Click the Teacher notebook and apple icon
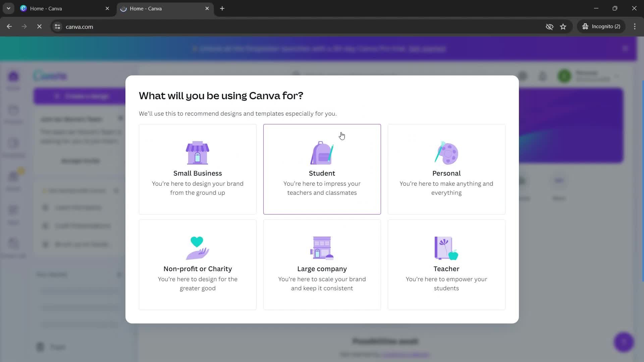The width and height of the screenshot is (644, 362). click(446, 248)
